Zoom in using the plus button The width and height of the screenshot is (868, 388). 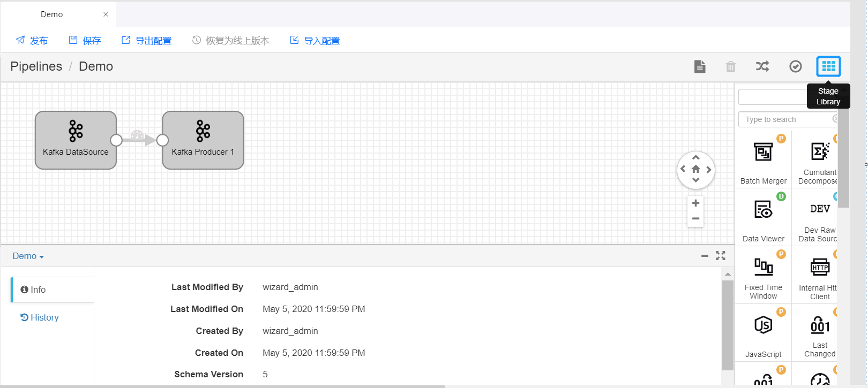click(695, 203)
